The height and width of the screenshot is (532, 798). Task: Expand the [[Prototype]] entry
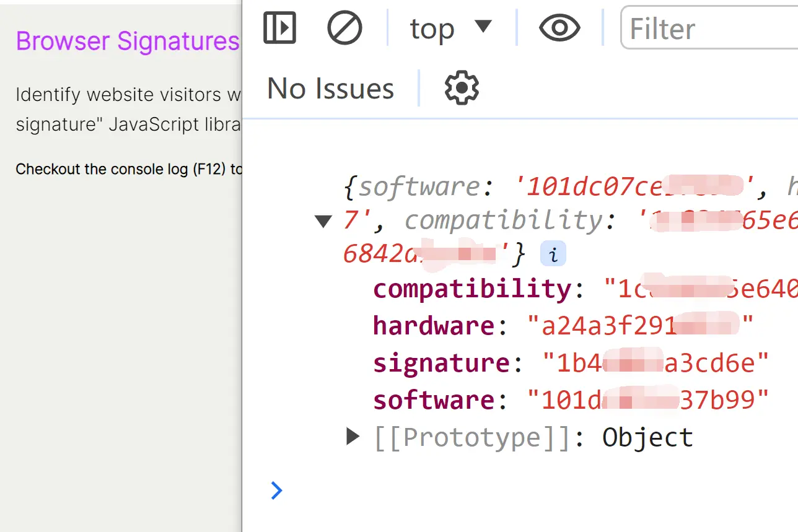pyautogui.click(x=352, y=437)
